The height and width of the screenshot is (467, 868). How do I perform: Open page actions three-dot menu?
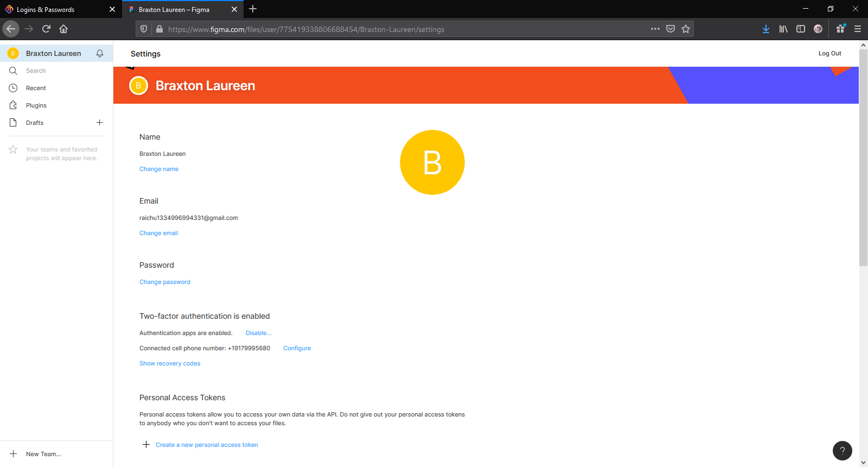(x=655, y=29)
